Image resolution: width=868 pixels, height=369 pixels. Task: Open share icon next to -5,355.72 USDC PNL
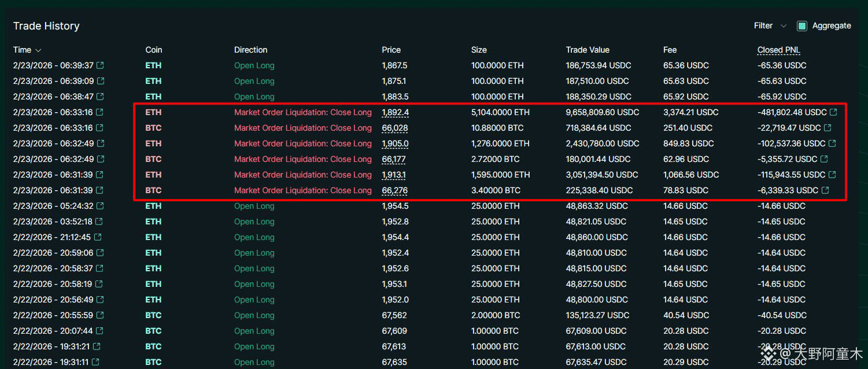tap(824, 159)
